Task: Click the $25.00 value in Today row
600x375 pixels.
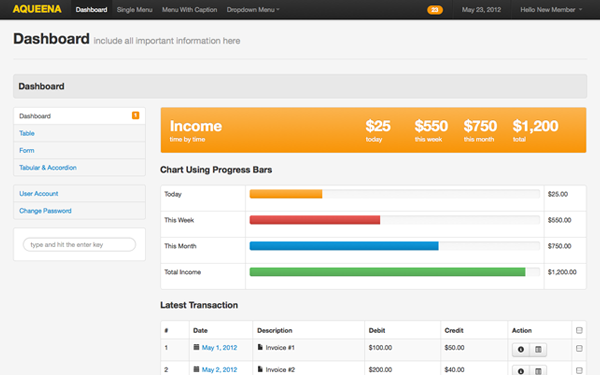Action: click(558, 194)
